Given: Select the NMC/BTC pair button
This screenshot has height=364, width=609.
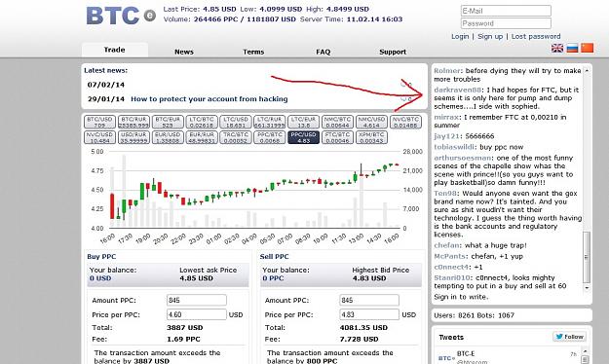Looking at the screenshot, I should coord(337,122).
